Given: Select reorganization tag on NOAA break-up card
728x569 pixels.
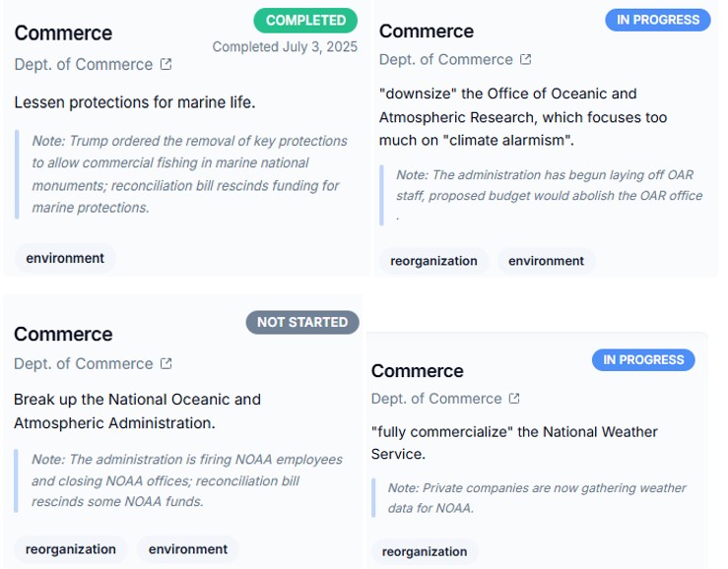Looking at the screenshot, I should coord(71,549).
